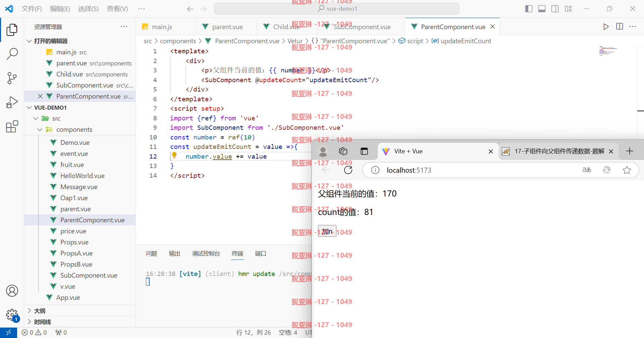Run the current file with play icon
This screenshot has height=338, width=644.
606,26
